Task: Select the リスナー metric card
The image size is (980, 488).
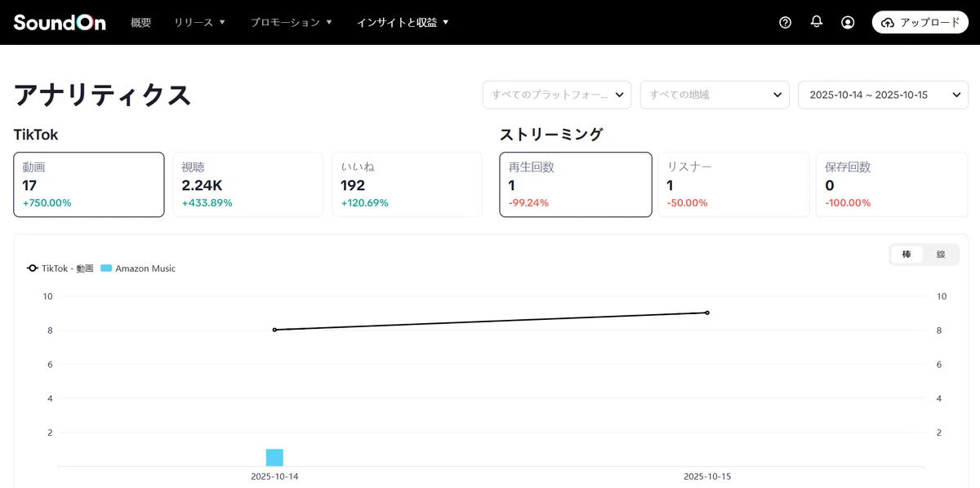Action: click(733, 184)
